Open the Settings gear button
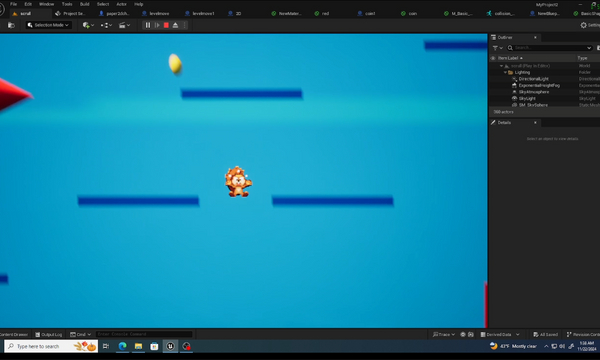The width and height of the screenshot is (600, 360). click(x=590, y=25)
